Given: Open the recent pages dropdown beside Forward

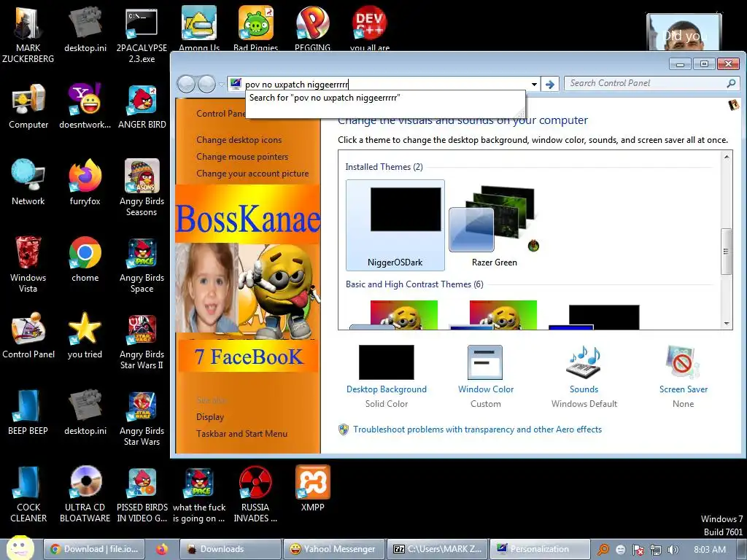Looking at the screenshot, I should coord(221,85).
